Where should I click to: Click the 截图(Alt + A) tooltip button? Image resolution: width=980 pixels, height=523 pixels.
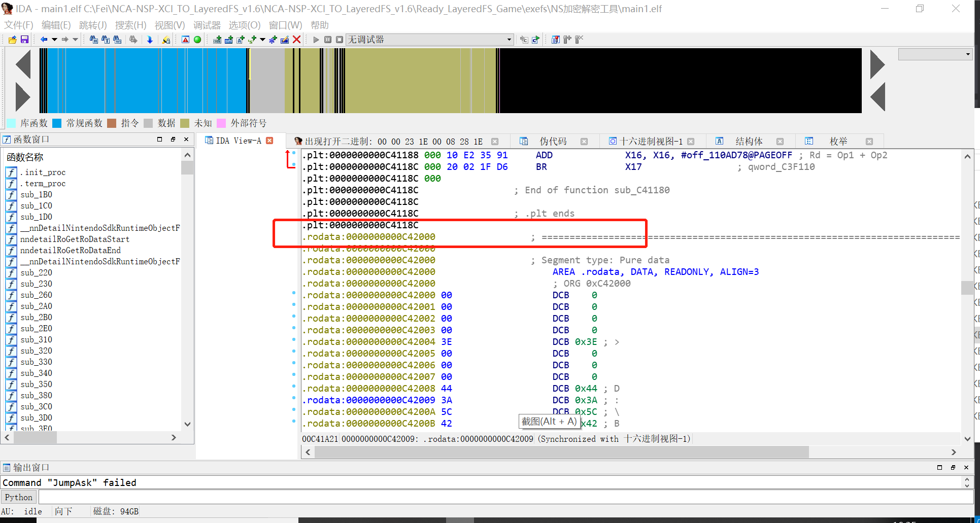click(x=549, y=422)
